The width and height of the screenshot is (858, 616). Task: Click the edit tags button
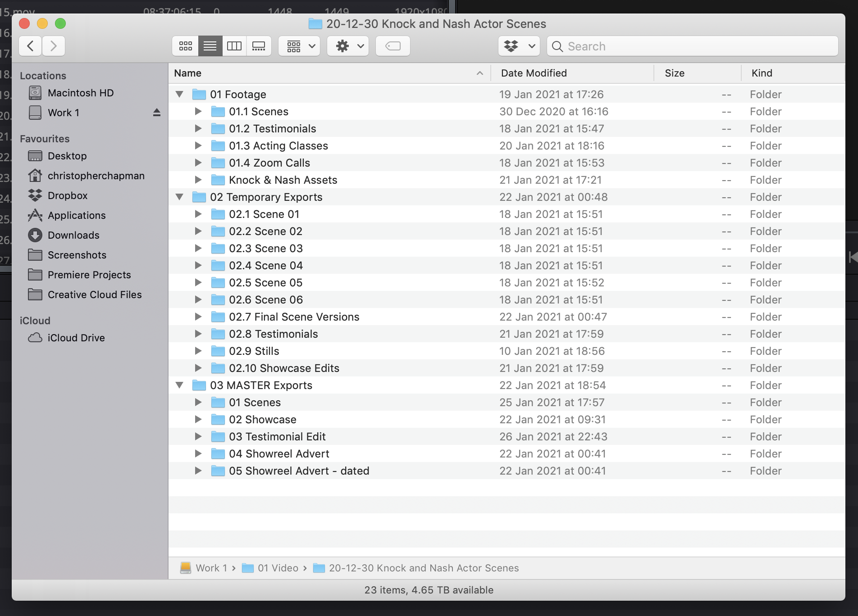pyautogui.click(x=393, y=46)
